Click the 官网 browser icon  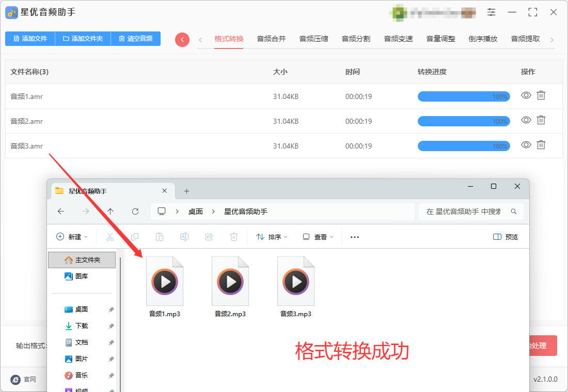[15, 379]
